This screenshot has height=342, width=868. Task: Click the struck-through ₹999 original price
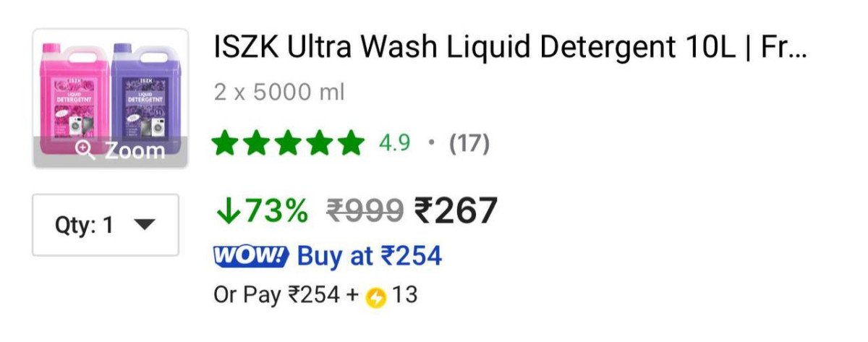click(x=364, y=210)
